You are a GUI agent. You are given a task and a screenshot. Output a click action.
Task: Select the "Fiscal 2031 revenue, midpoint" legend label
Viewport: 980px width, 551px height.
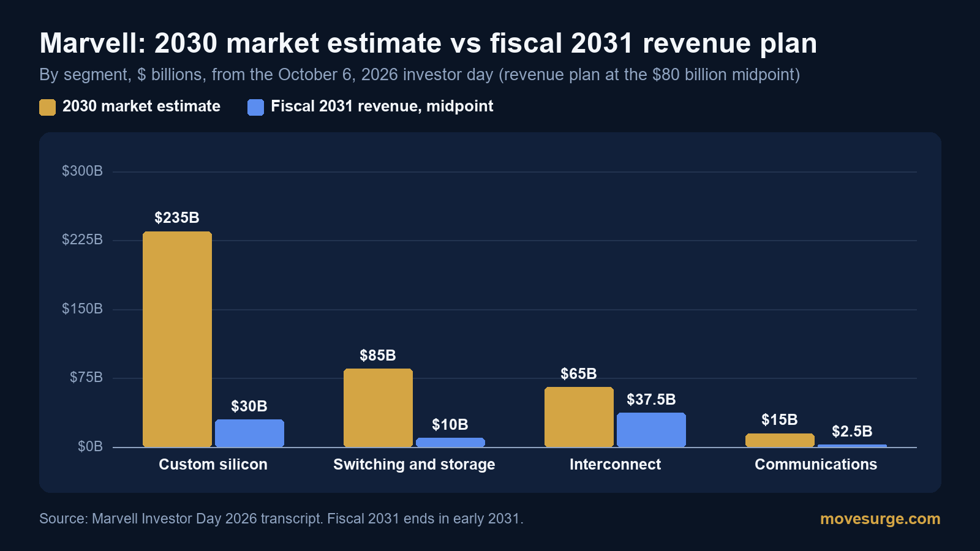(x=382, y=107)
